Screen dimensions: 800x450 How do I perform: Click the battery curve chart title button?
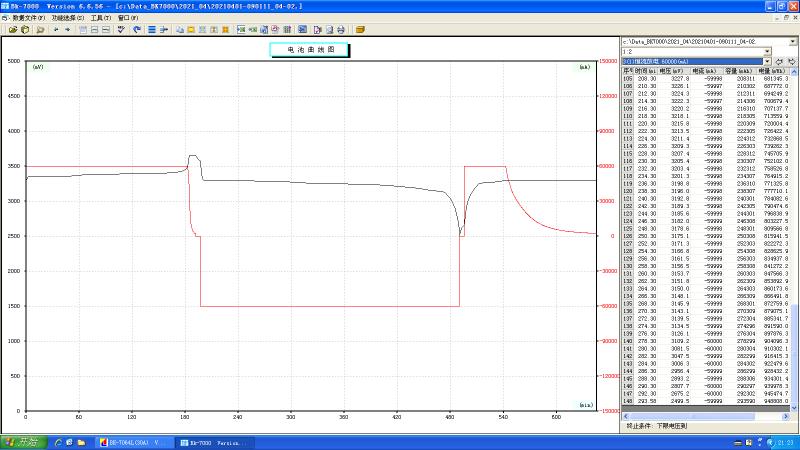click(x=309, y=50)
